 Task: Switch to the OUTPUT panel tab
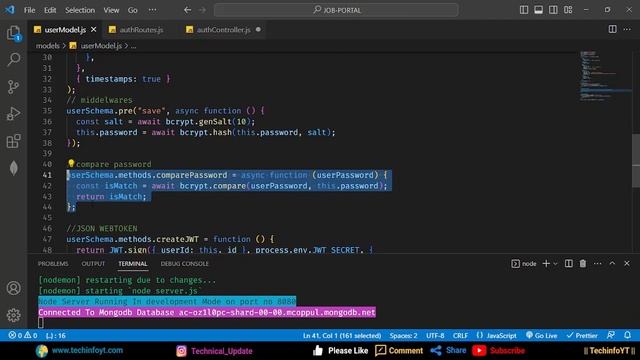[x=93, y=264]
